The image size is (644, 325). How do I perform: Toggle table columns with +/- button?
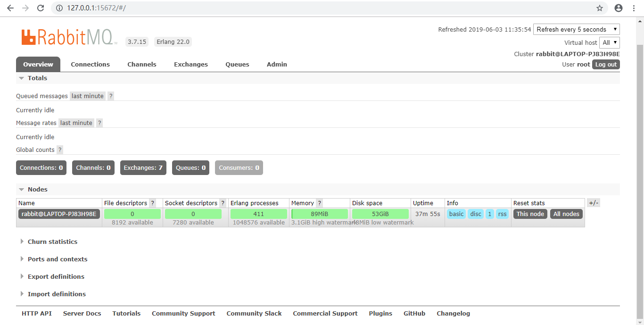click(594, 203)
